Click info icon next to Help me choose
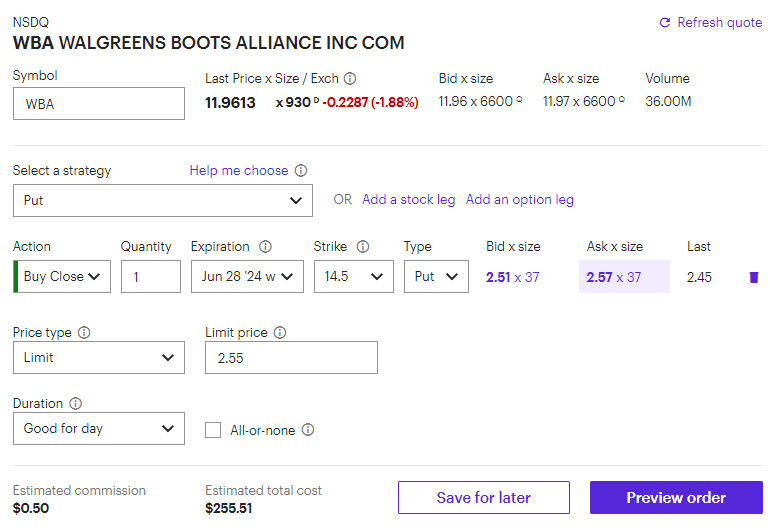Viewport: 770px width, 528px height. point(301,171)
